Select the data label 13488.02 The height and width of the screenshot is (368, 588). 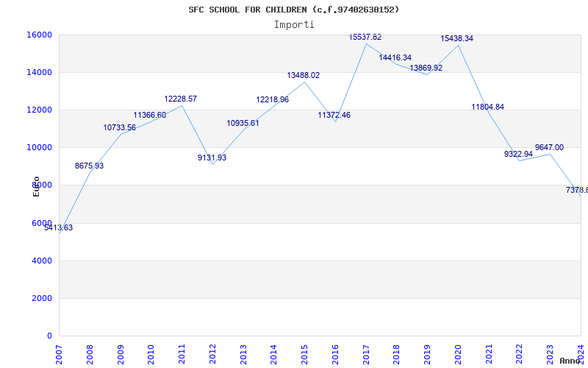point(304,75)
